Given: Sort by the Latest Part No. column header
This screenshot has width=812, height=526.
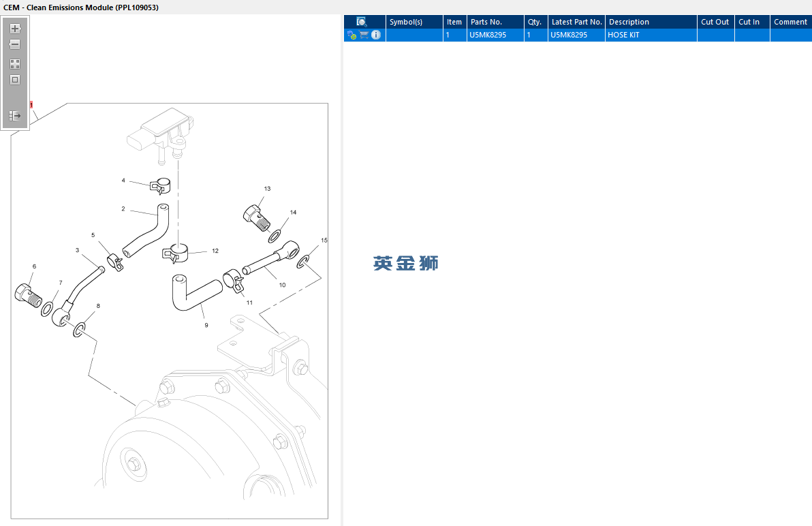Looking at the screenshot, I should click(576, 22).
